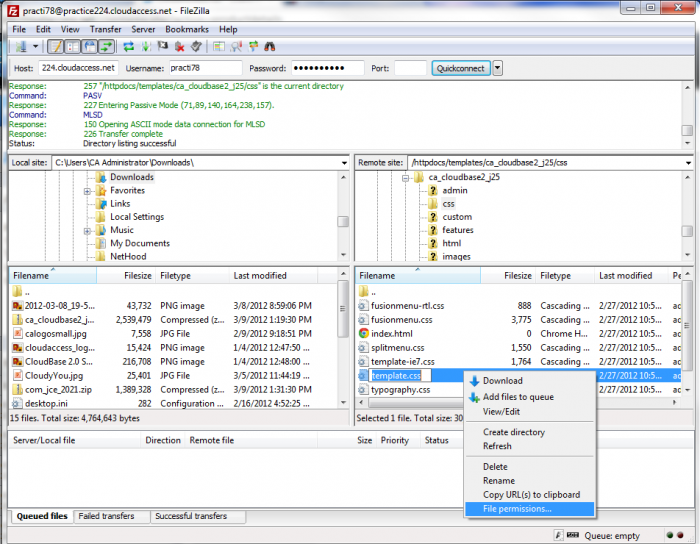
Task: Click the cancel current operation icon
Action: [x=163, y=46]
